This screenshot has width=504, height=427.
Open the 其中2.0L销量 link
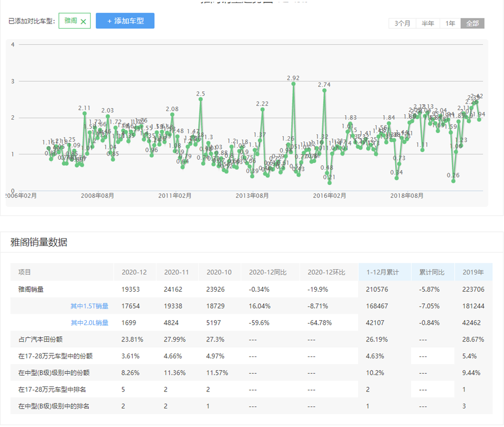point(89,322)
